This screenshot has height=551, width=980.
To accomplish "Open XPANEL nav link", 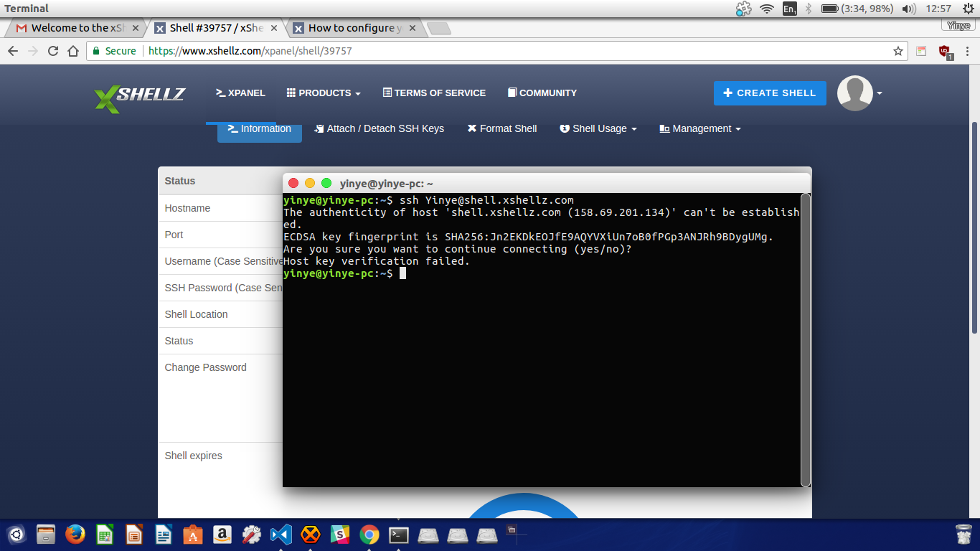I will 240,93.
